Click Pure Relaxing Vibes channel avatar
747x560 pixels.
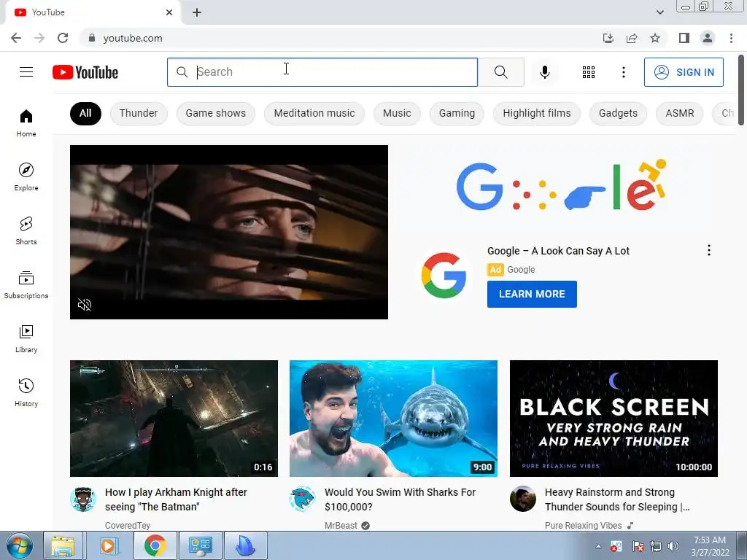tap(522, 499)
